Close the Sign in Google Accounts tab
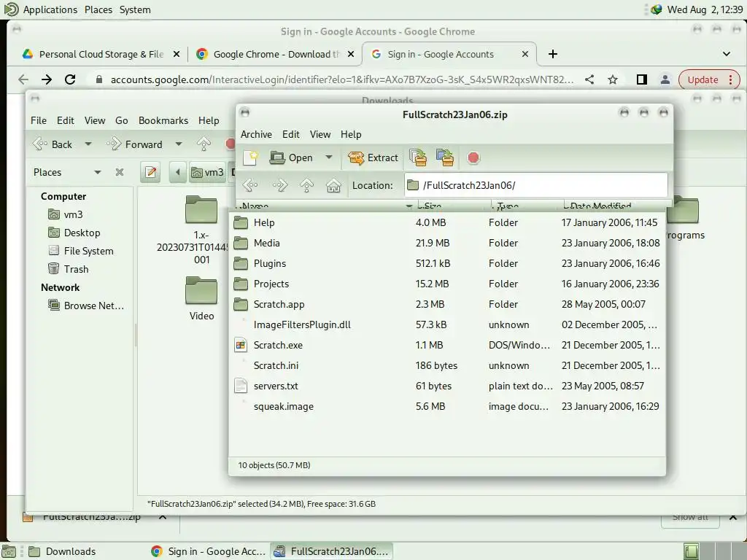747x560 pixels. (525, 54)
